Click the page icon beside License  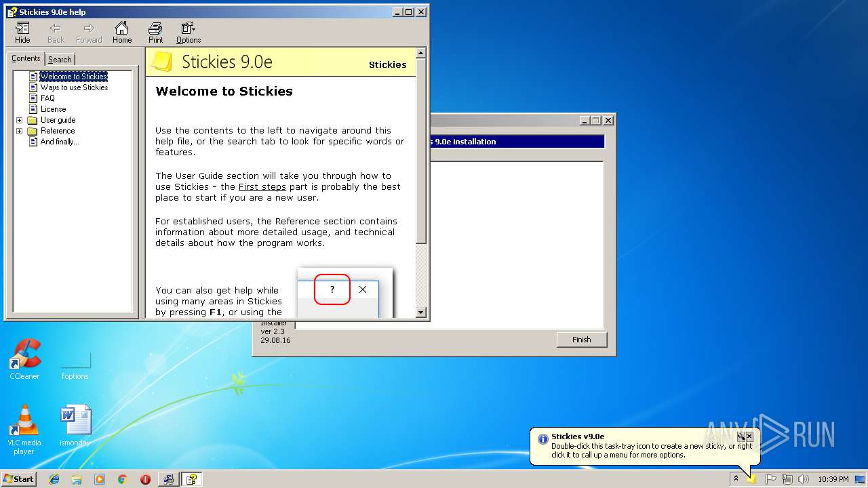pos(33,109)
